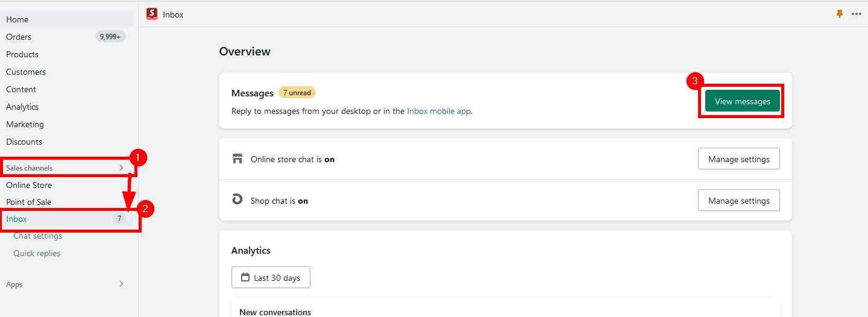Click the Shop chat icon

click(x=237, y=200)
